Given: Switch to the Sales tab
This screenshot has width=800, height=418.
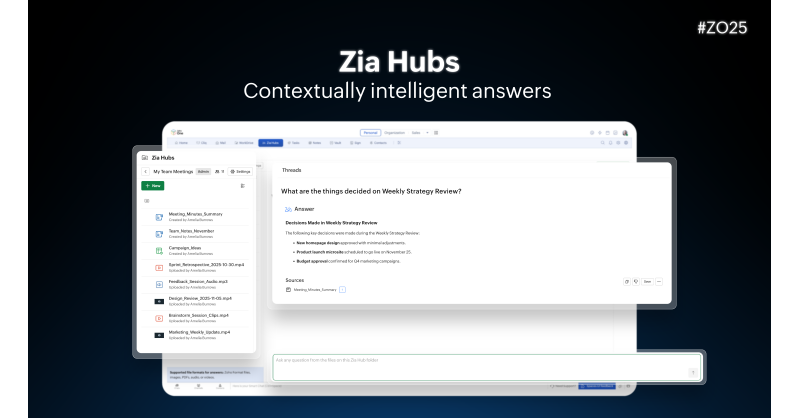Looking at the screenshot, I should coord(416,133).
